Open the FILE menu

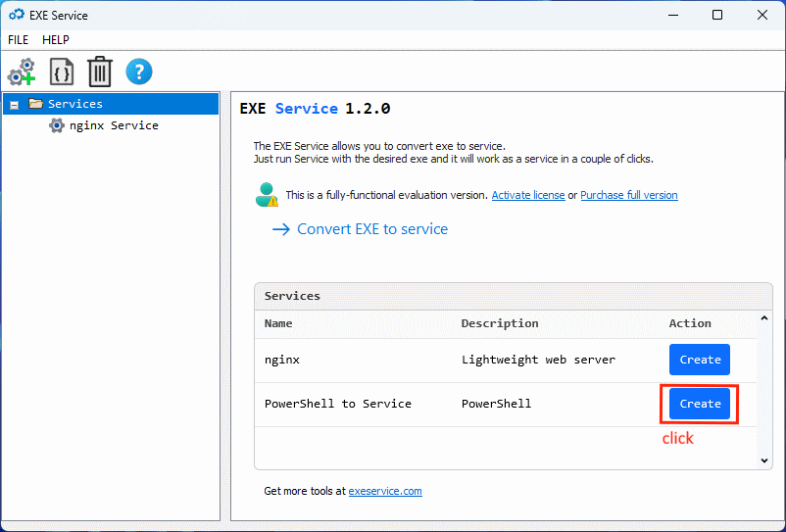[18, 39]
